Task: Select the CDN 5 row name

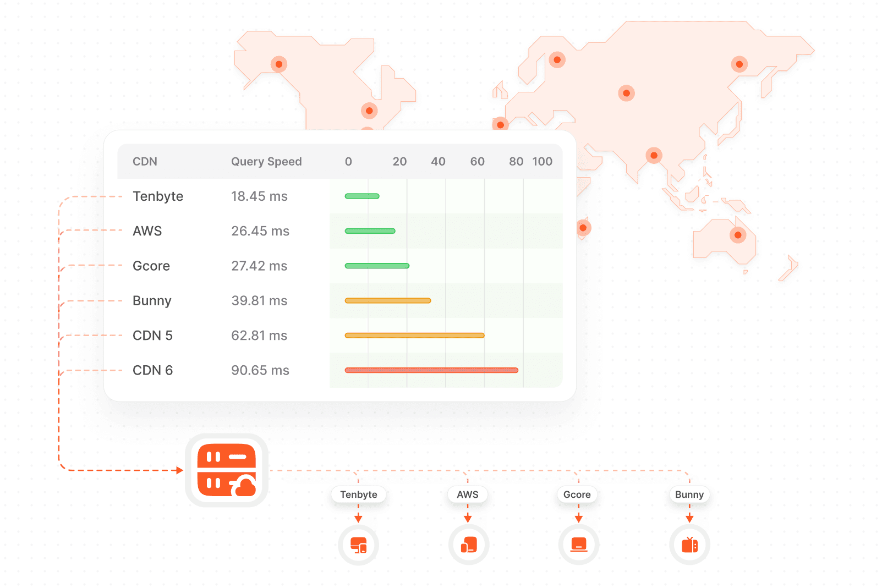Action: click(153, 336)
